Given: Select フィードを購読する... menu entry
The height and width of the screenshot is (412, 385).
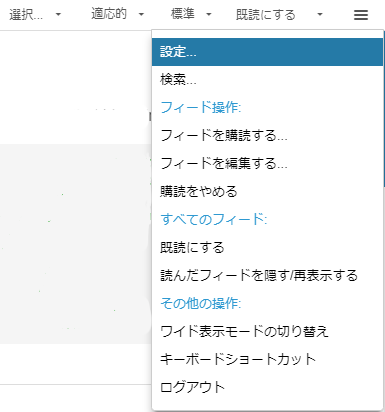Looking at the screenshot, I should (x=267, y=136).
